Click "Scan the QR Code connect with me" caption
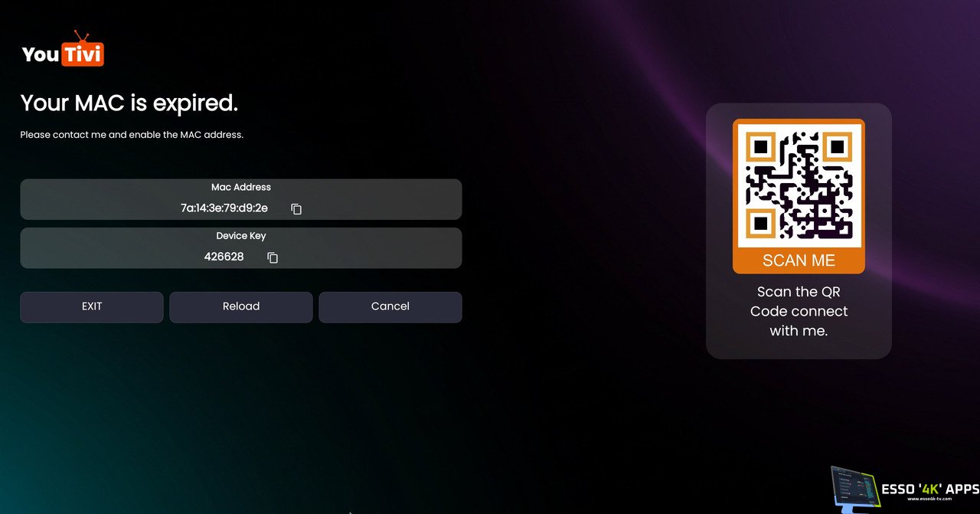Screen dimensions: 980x514 pos(799,311)
